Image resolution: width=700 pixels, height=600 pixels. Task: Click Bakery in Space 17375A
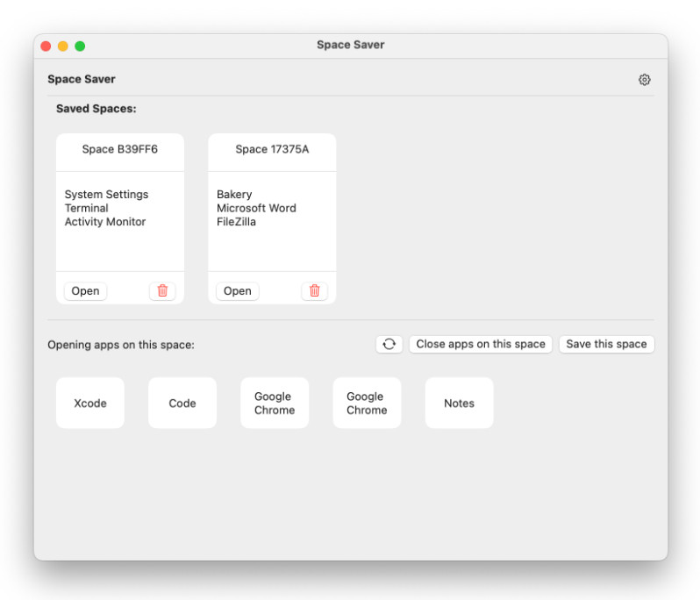(x=234, y=195)
